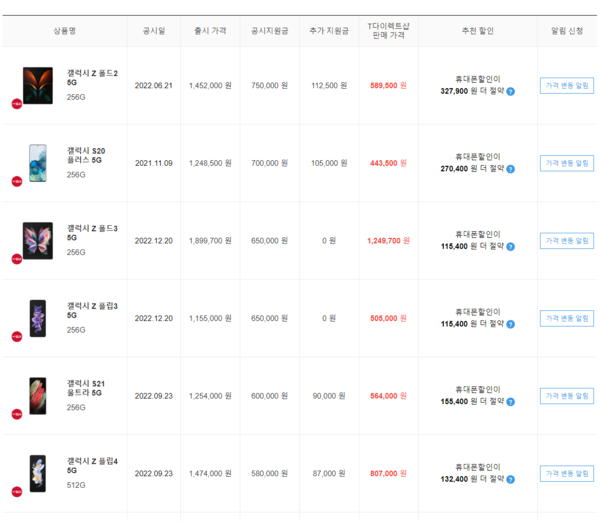Open 갤럭시 S21 울트라 5G product image
The width and height of the screenshot is (600, 521).
click(38, 396)
